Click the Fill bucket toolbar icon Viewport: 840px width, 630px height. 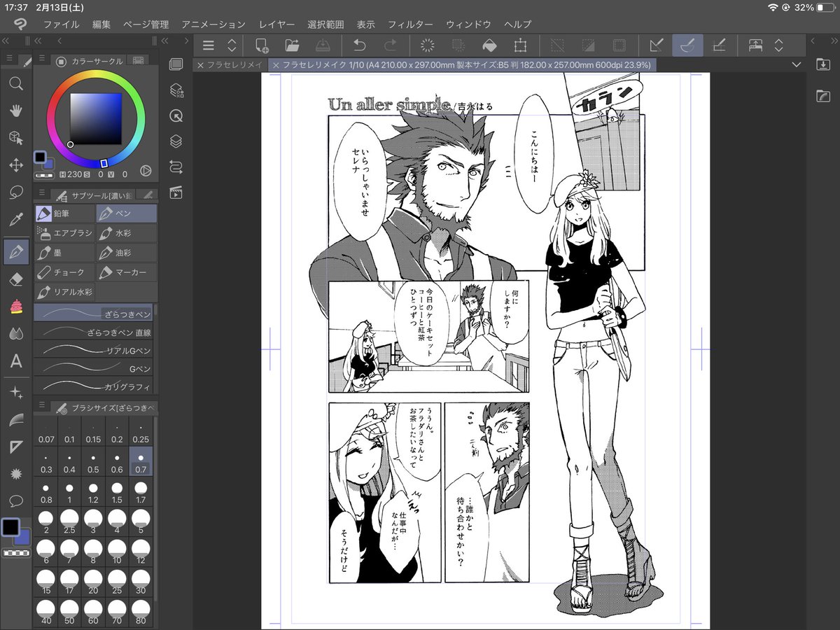click(491, 45)
